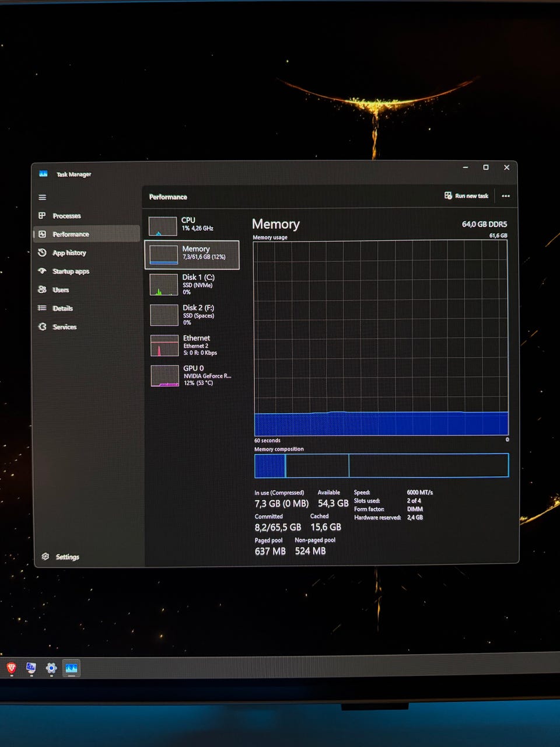Viewport: 560px width, 747px height.
Task: Select Disk 1 (C:) performance entry
Action: pos(192,284)
